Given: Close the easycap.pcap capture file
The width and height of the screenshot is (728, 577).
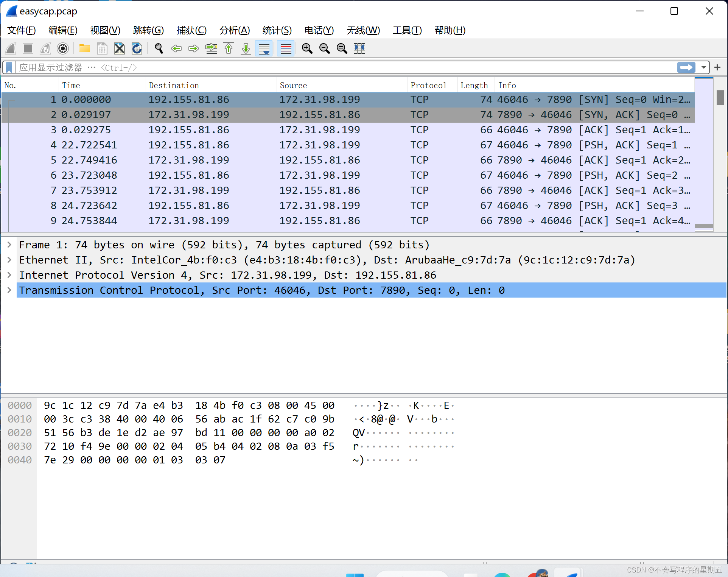Looking at the screenshot, I should click(x=119, y=48).
